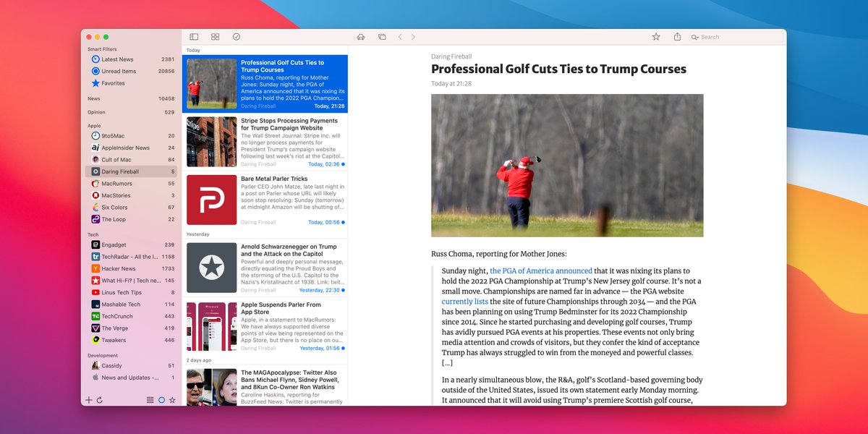Image resolution: width=868 pixels, height=434 pixels.
Task: Open the Stripe Stops Processing Payments article
Action: click(265, 142)
